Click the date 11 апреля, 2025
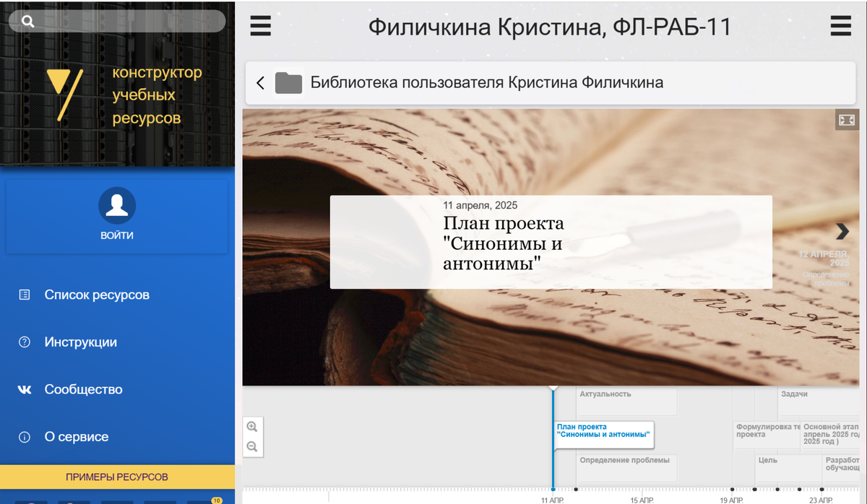This screenshot has width=867, height=504. (480, 206)
